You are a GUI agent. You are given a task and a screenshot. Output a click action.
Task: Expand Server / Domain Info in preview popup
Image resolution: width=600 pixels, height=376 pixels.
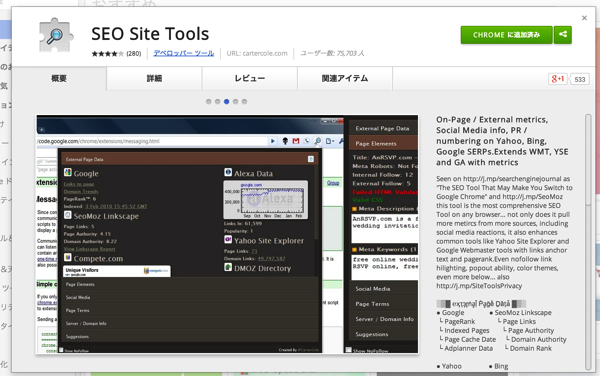189,323
